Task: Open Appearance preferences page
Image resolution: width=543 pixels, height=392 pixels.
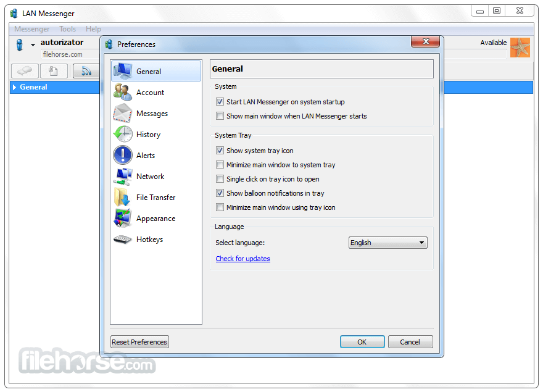Action: 156,219
